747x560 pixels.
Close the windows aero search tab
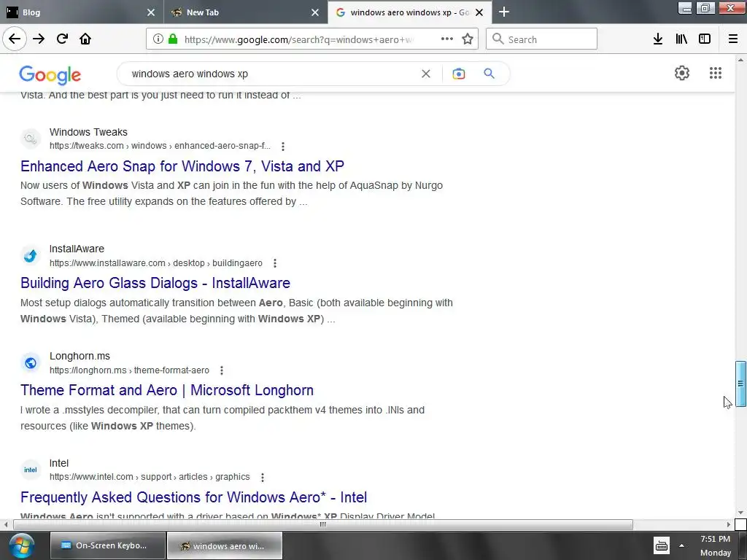[x=479, y=12]
